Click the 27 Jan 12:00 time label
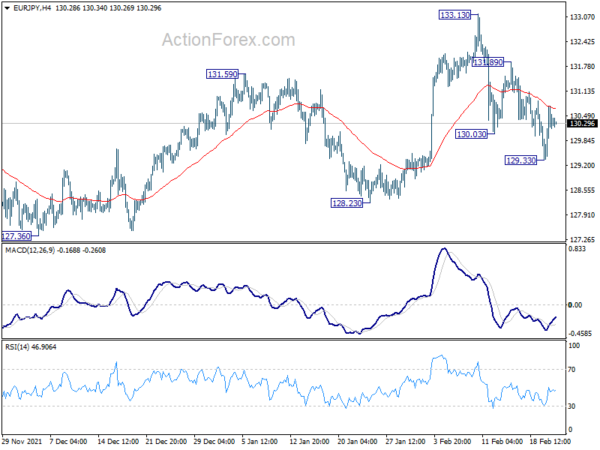 (406, 441)
